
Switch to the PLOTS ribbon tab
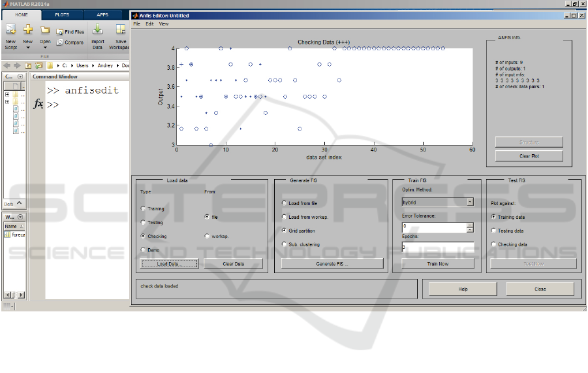pos(62,14)
